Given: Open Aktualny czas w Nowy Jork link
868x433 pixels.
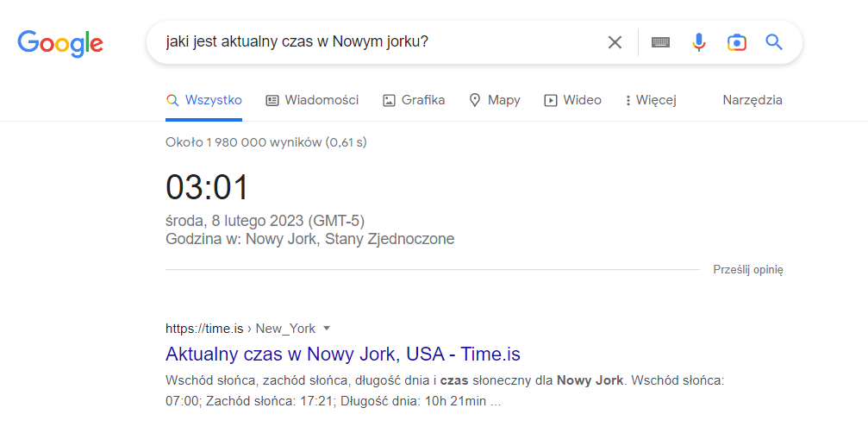Looking at the screenshot, I should click(x=342, y=354).
